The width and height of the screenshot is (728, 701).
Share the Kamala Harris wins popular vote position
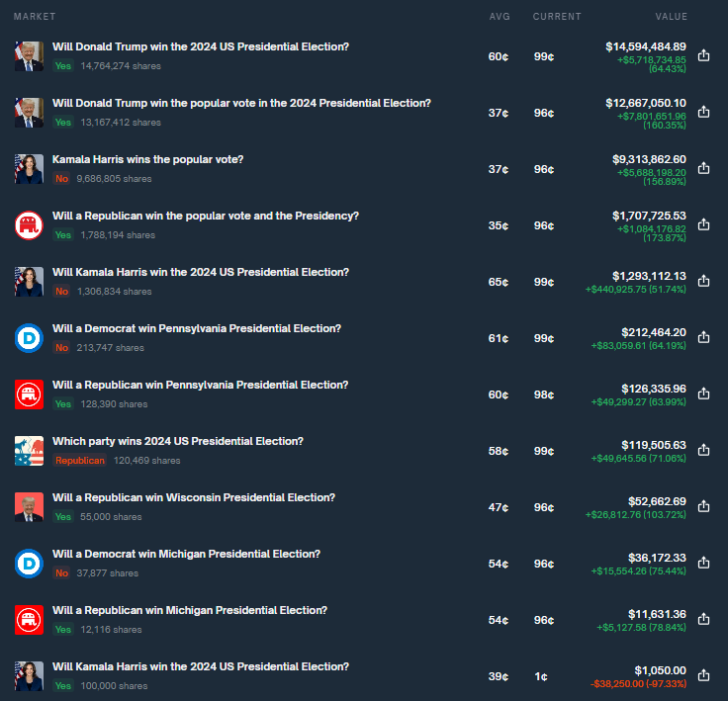(703, 169)
